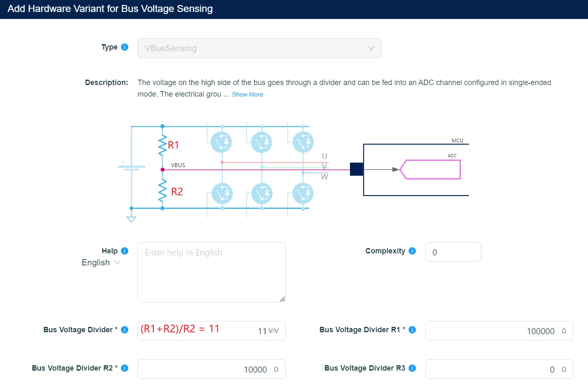Click the Complexity info icon
Screen dimensions: 588x390
tap(412, 251)
